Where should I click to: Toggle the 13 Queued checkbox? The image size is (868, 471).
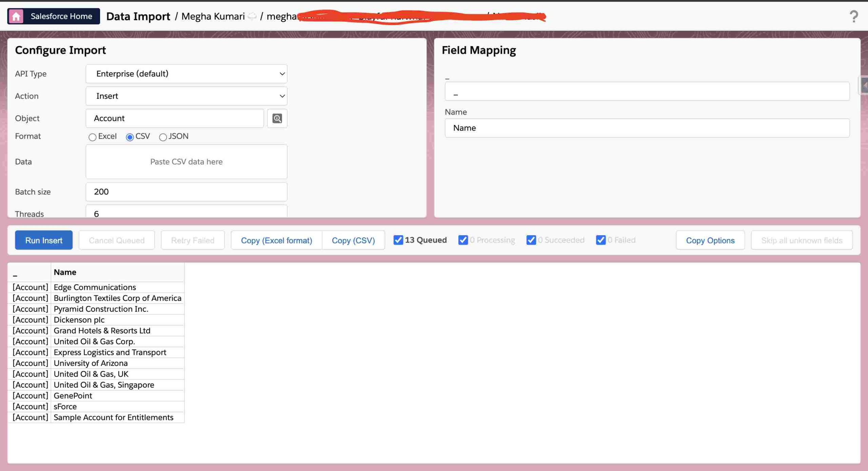tap(398, 240)
